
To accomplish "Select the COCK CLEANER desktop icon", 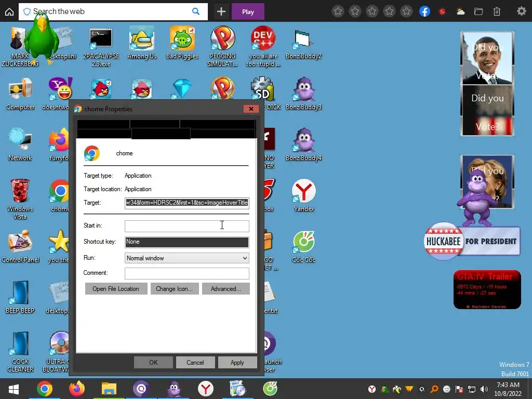I will click(x=20, y=352).
